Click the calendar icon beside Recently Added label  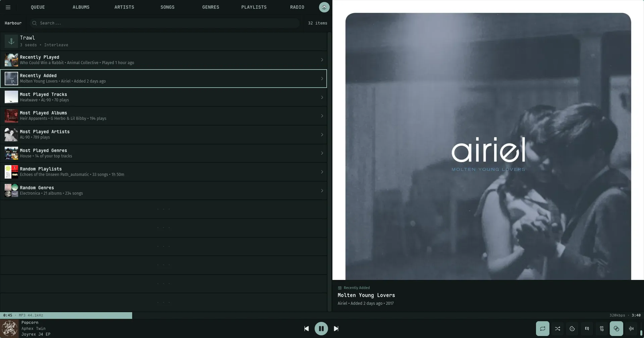[340, 288]
